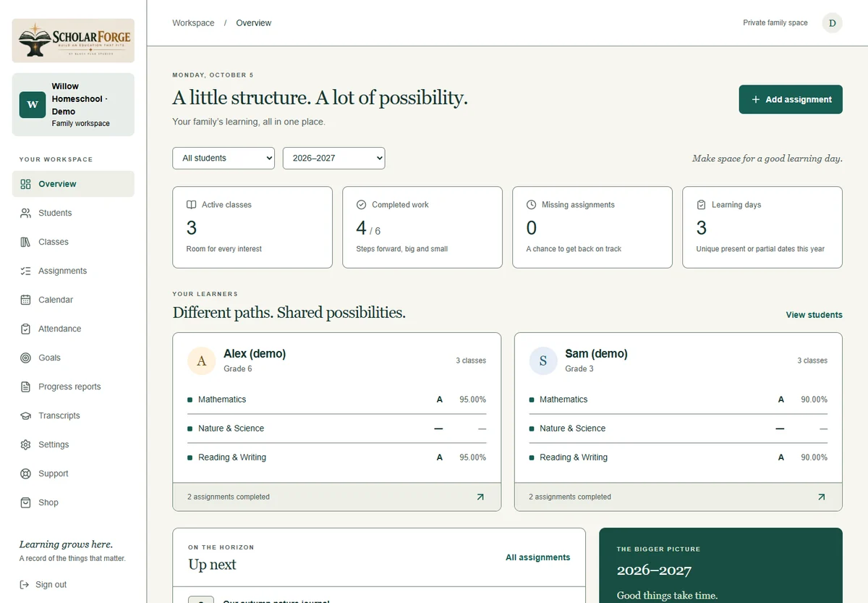Click the Attendance clipboard icon
Image resolution: width=868 pixels, height=603 pixels.
[x=26, y=329]
